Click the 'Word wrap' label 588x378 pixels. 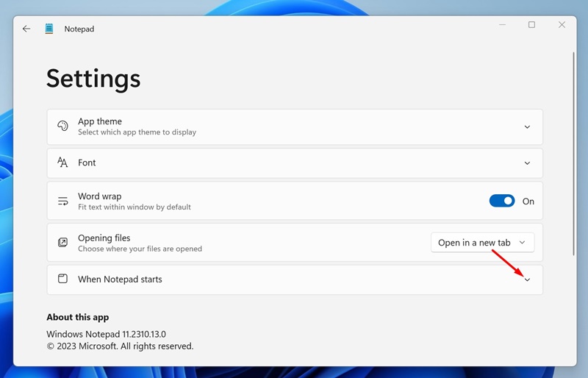[99, 196]
